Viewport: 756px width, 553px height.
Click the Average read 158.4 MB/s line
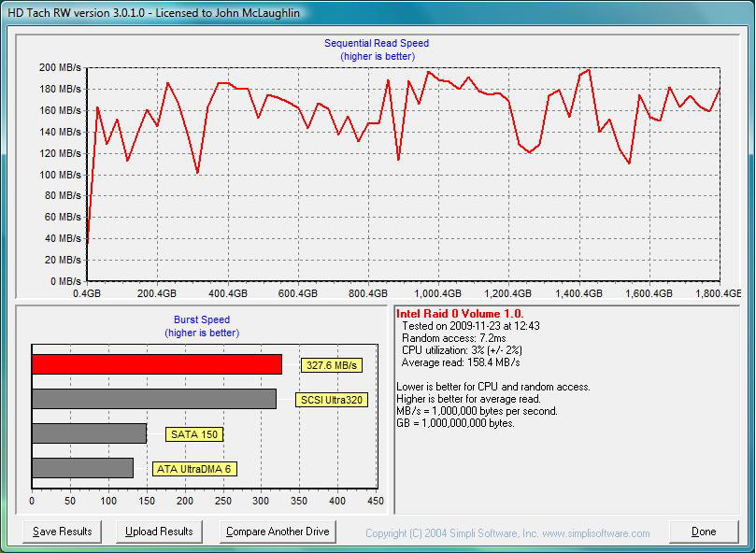point(461,362)
